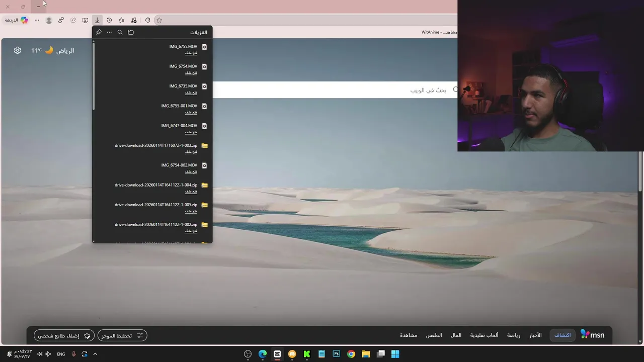Select drive-download 164112Z-1-002.zip file name
Viewport: 644px width, 362px height.
point(156,224)
